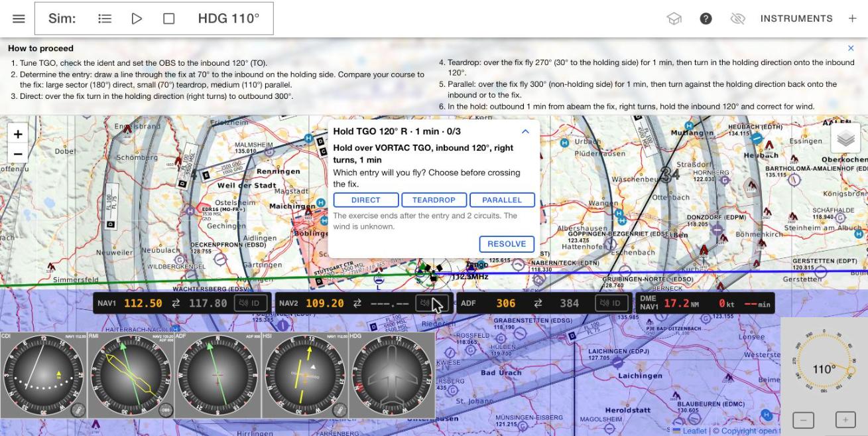Screen dimensions: 868x436
Task: Toggle the crossed-out eye visibility icon
Action: [x=737, y=19]
